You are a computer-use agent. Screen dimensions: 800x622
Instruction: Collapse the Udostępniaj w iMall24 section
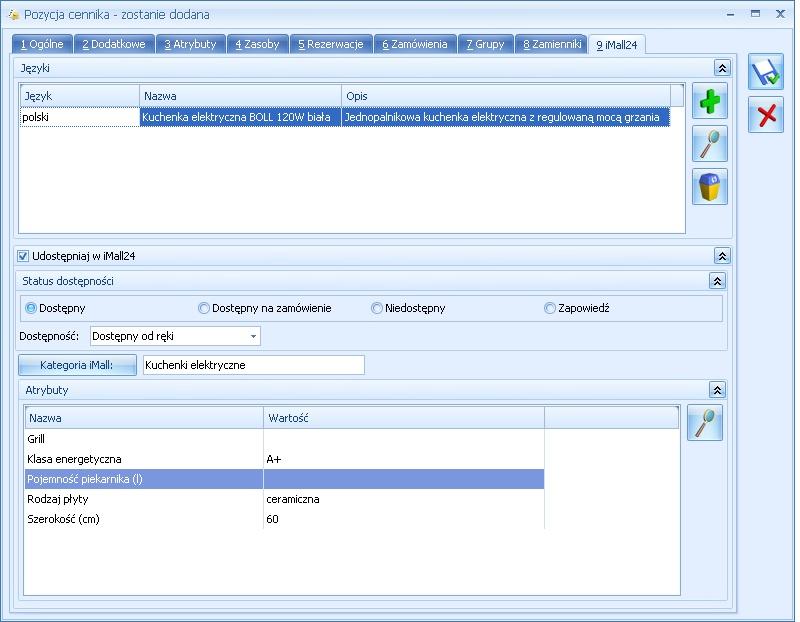[722, 256]
